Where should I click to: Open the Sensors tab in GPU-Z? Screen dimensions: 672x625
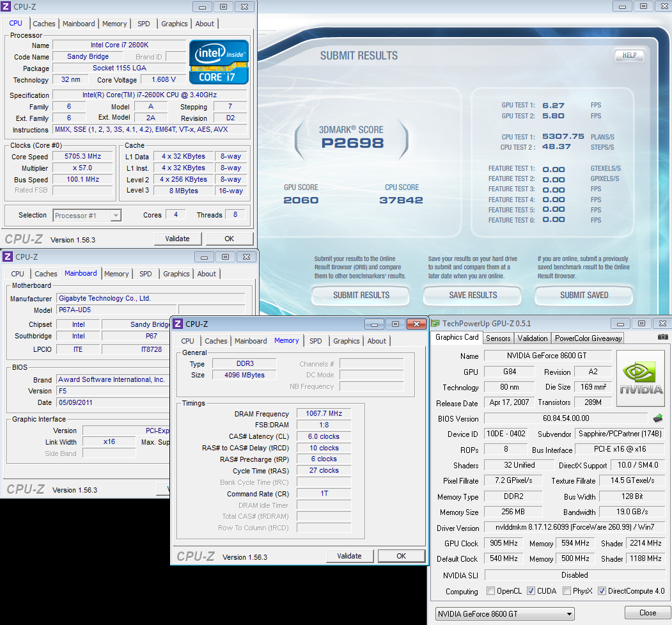pyautogui.click(x=498, y=338)
